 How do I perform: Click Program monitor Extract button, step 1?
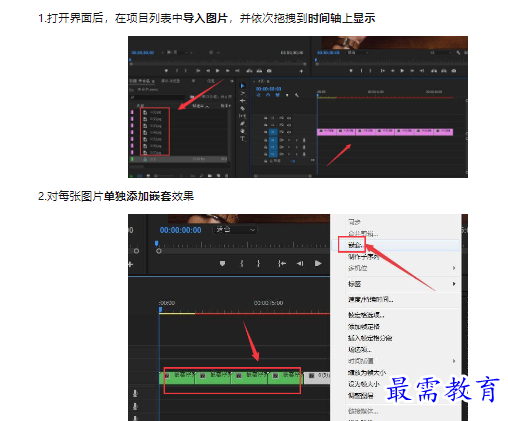[x=444, y=71]
